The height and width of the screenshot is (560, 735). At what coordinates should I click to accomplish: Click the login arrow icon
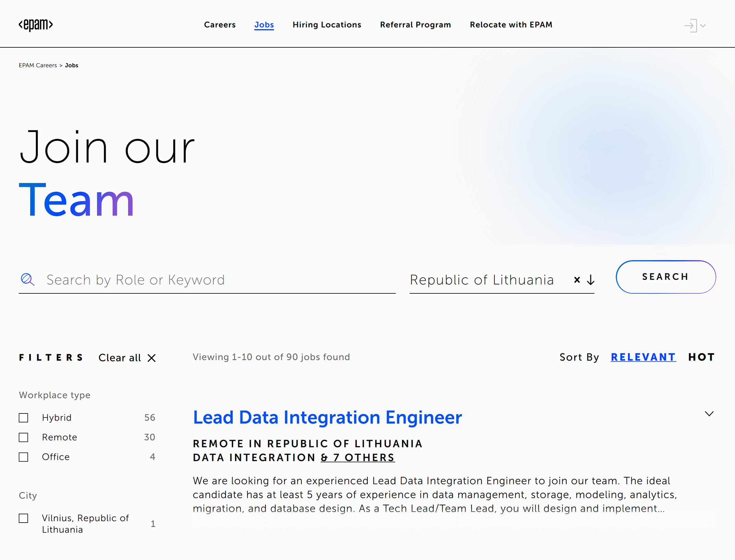[x=690, y=26]
